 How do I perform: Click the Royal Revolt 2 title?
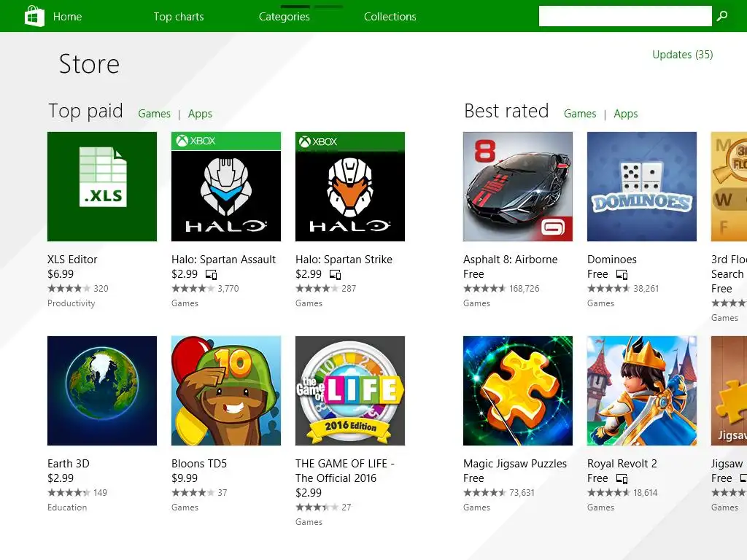pyautogui.click(x=622, y=464)
